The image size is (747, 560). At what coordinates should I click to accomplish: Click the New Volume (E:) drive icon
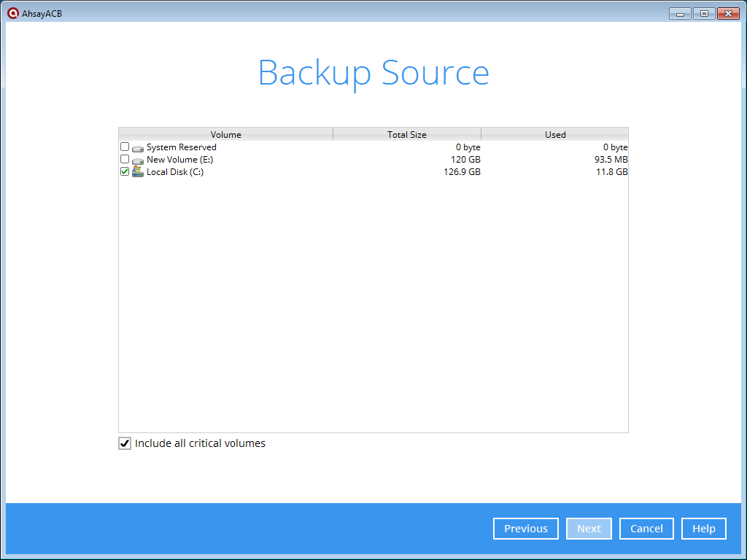pos(138,160)
